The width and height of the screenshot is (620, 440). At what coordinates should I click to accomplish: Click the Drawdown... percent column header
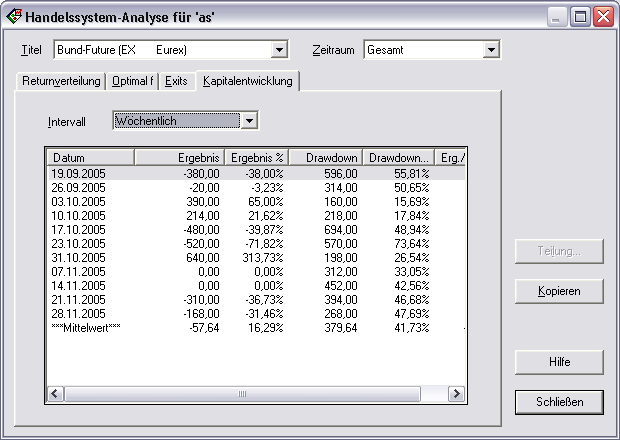[x=399, y=158]
